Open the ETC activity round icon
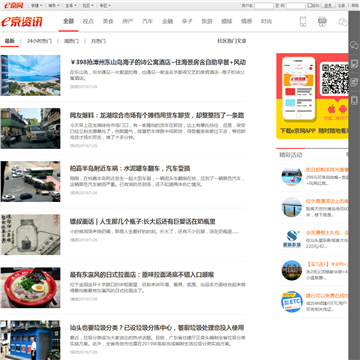This screenshot has height=360, width=360. pyautogui.click(x=292, y=302)
